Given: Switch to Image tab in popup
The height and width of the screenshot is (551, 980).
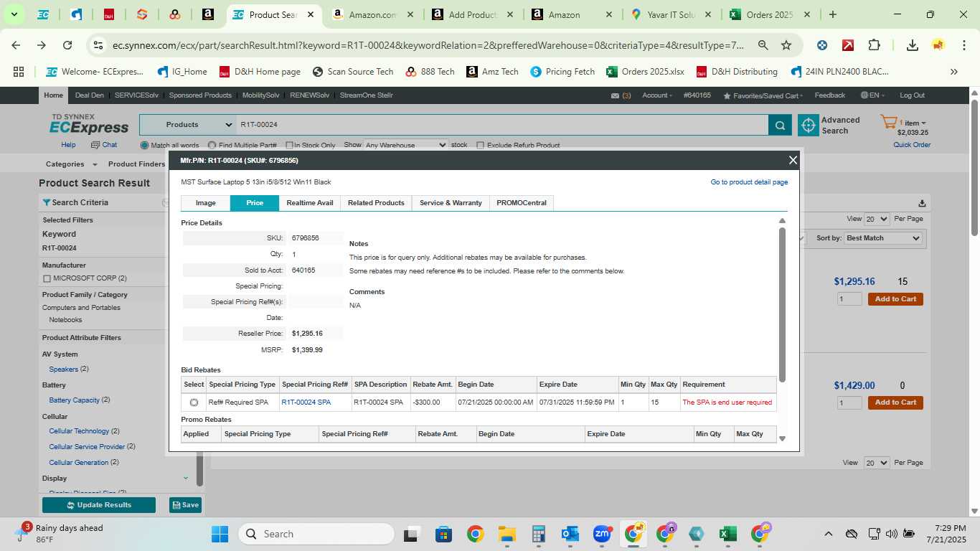Looking at the screenshot, I should click(205, 203).
